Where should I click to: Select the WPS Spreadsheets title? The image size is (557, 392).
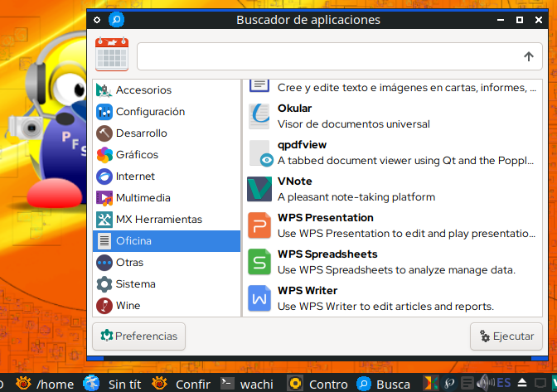[x=327, y=254]
